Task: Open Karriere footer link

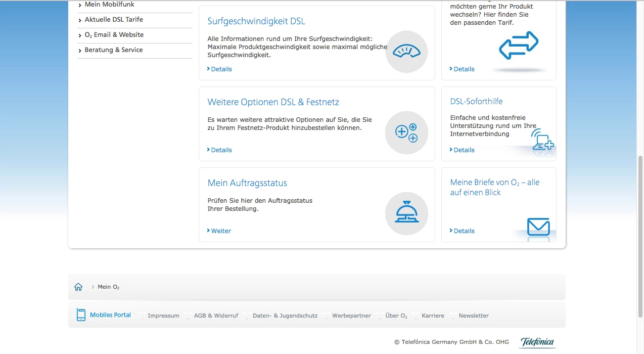Action: tap(433, 316)
